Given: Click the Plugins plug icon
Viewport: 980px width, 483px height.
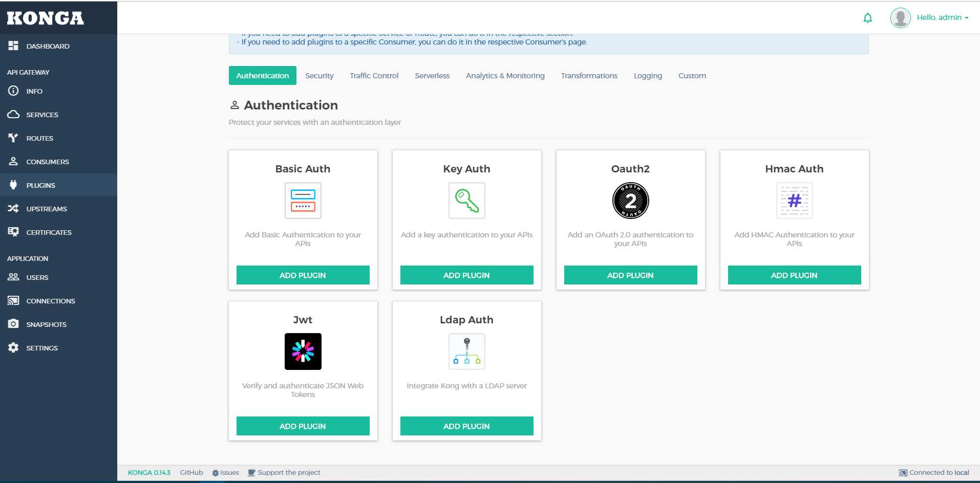Looking at the screenshot, I should [13, 185].
